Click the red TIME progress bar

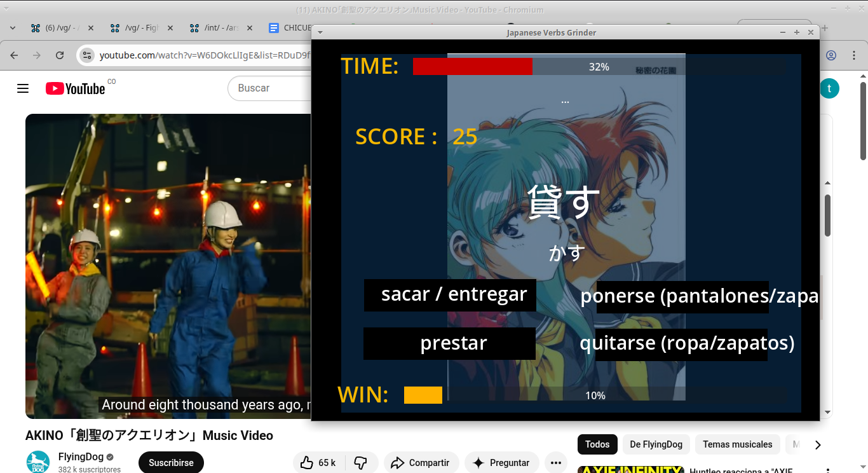(473, 67)
